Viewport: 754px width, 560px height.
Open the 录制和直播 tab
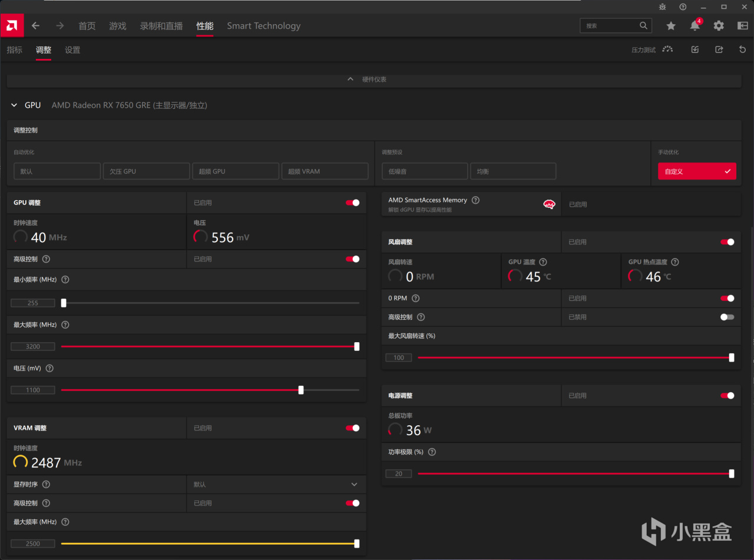click(161, 26)
